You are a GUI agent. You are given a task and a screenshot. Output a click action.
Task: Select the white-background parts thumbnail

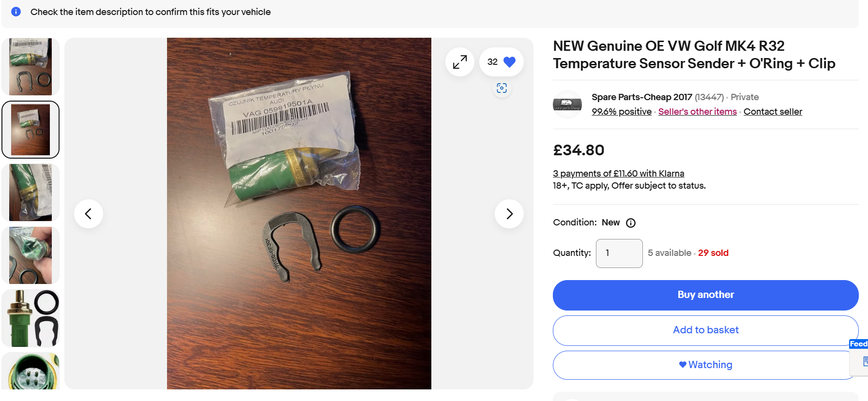30,318
